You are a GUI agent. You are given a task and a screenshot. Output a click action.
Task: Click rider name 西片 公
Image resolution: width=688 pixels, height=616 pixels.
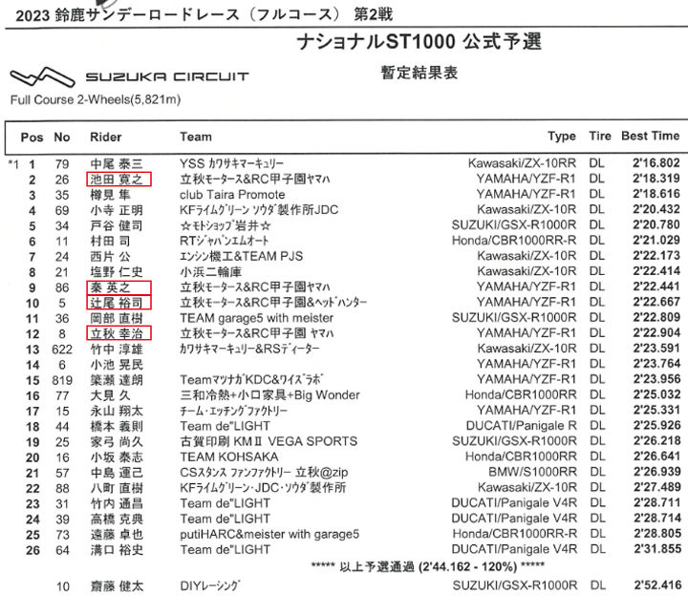tap(110, 257)
